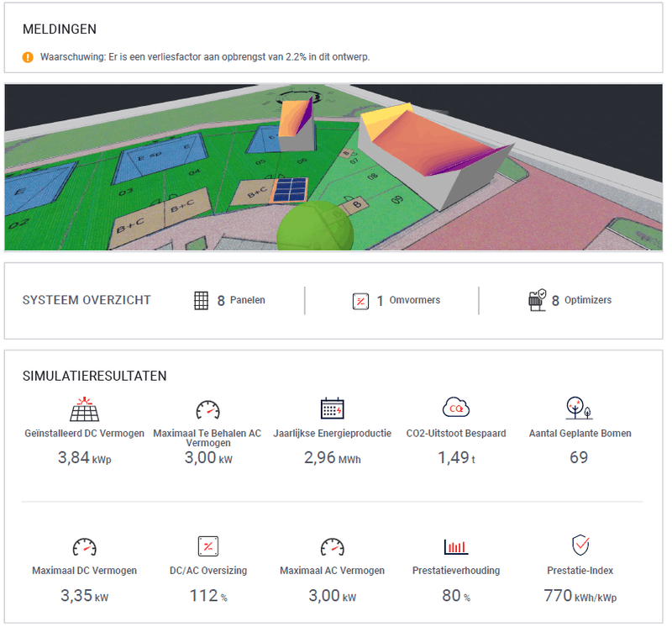672x643 pixels.
Task: Click the '8 Optimizers' text
Action: tap(581, 300)
